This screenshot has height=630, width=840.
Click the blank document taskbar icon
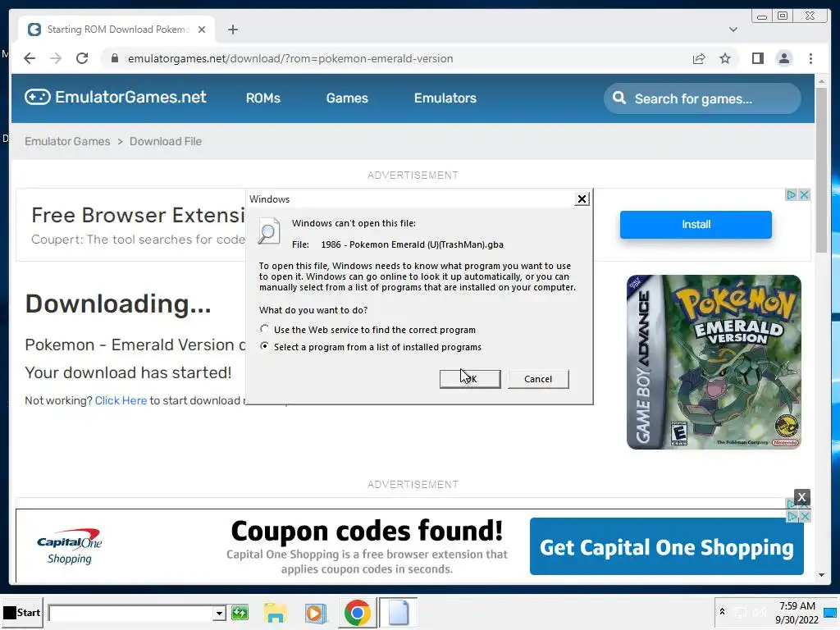398,612
